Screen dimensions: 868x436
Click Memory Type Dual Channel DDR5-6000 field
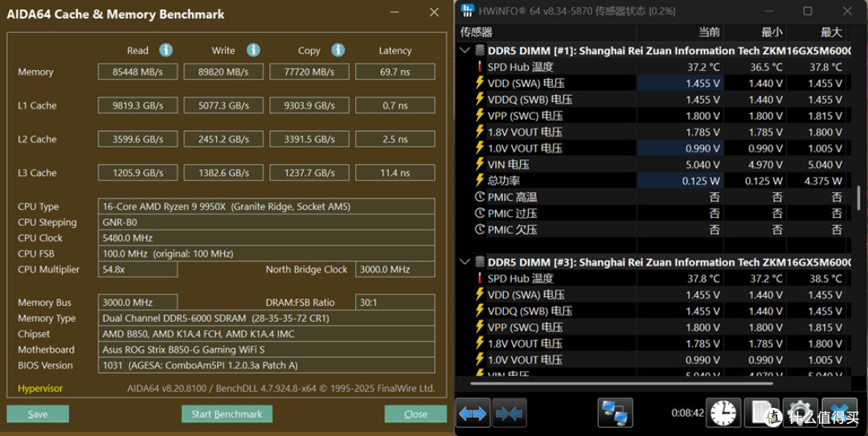(x=266, y=318)
